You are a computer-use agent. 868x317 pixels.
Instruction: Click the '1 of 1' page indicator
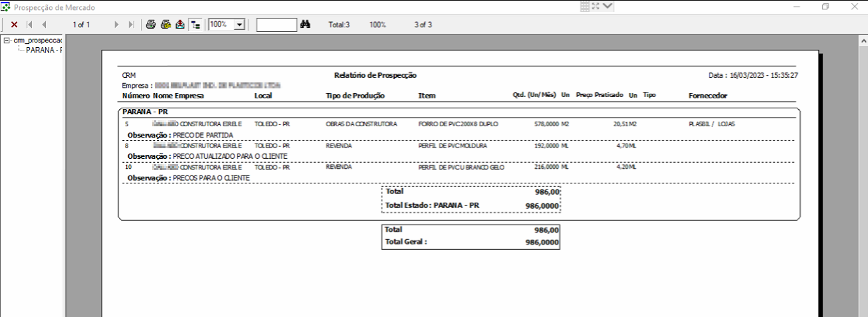[81, 25]
